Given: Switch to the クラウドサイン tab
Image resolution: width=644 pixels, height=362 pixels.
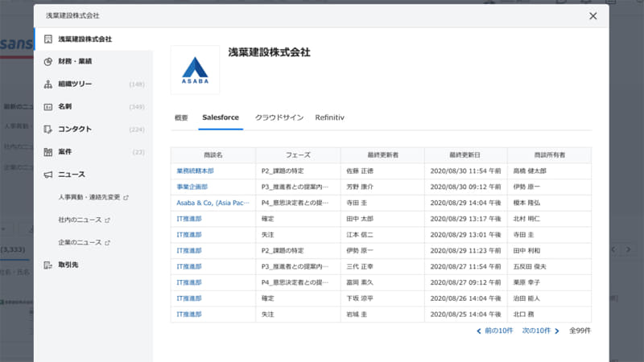Looking at the screenshot, I should pos(279,117).
